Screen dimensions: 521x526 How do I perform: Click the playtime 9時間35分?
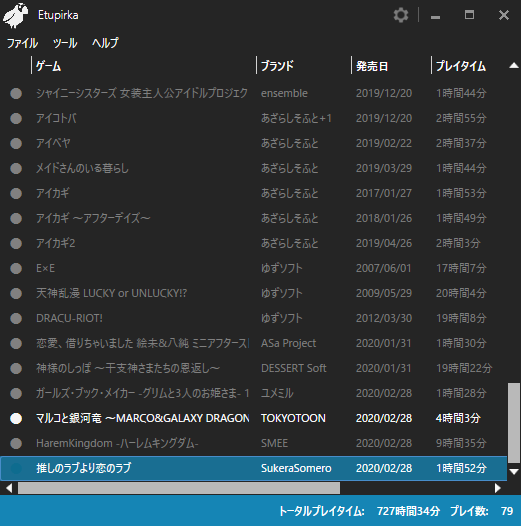(461, 443)
